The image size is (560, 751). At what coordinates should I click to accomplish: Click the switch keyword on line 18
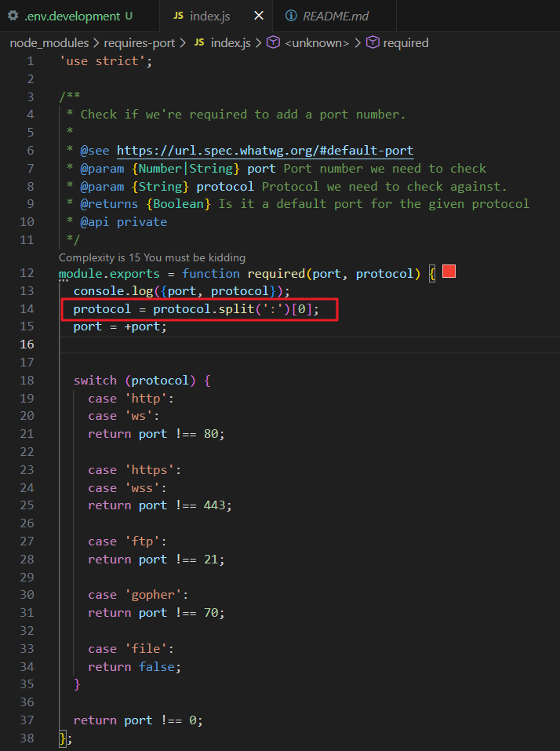point(95,381)
